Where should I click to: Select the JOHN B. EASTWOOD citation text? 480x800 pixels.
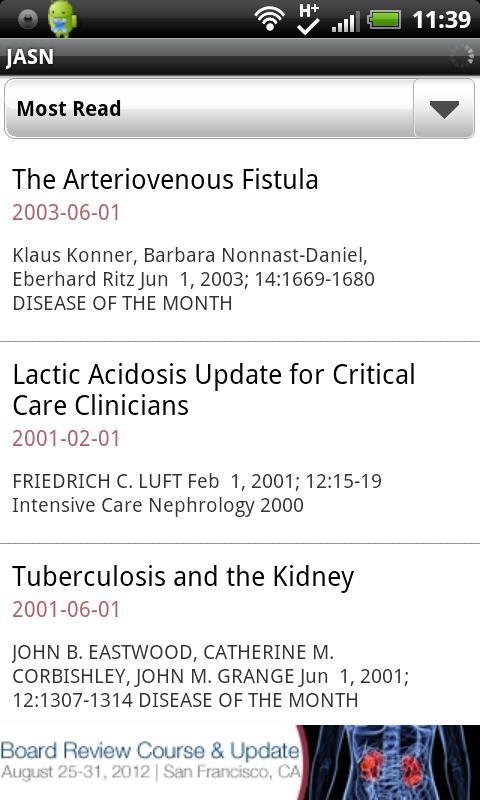pos(211,676)
